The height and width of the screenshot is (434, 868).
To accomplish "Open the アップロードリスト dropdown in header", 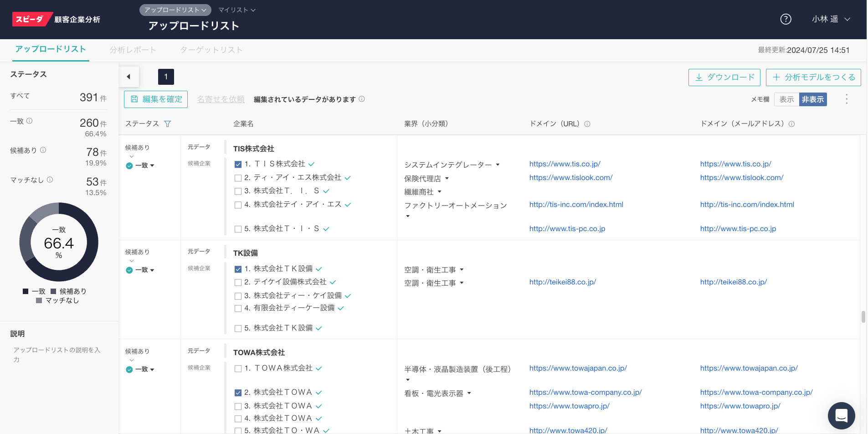I will pyautogui.click(x=175, y=10).
